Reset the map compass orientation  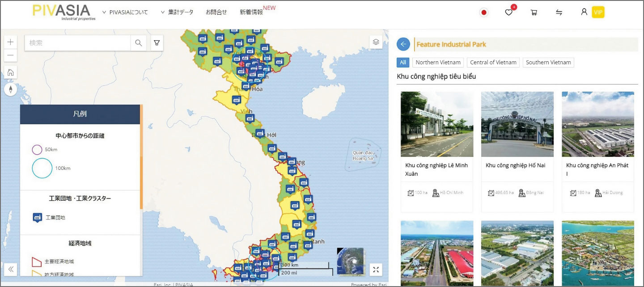tap(10, 89)
